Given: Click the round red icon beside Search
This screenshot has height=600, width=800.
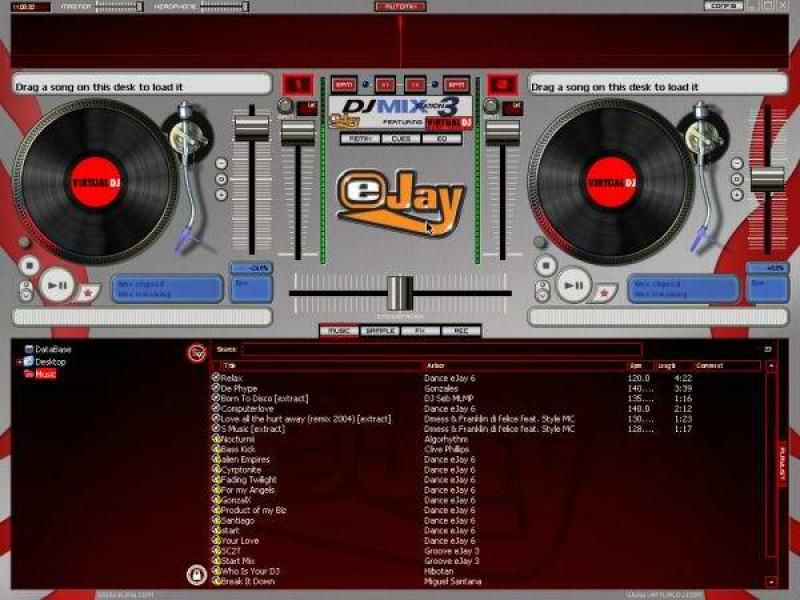Looking at the screenshot, I should pyautogui.click(x=196, y=351).
